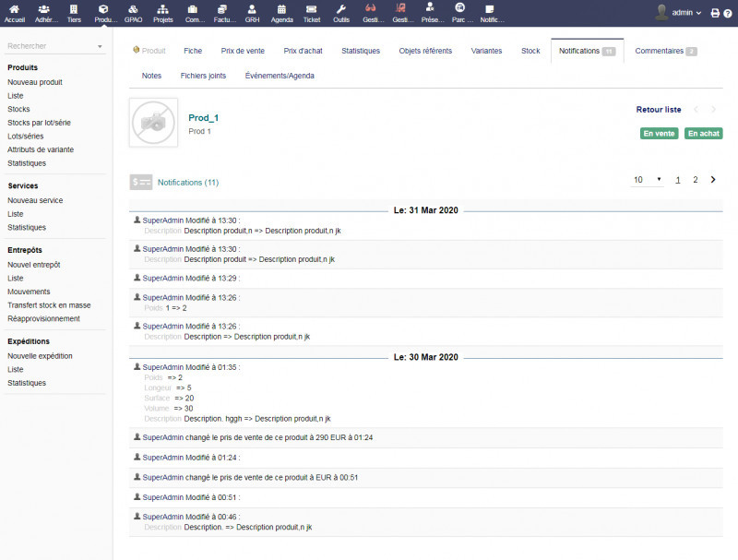Open the Accueil home icon
This screenshot has width=738, height=560.
pos(14,13)
